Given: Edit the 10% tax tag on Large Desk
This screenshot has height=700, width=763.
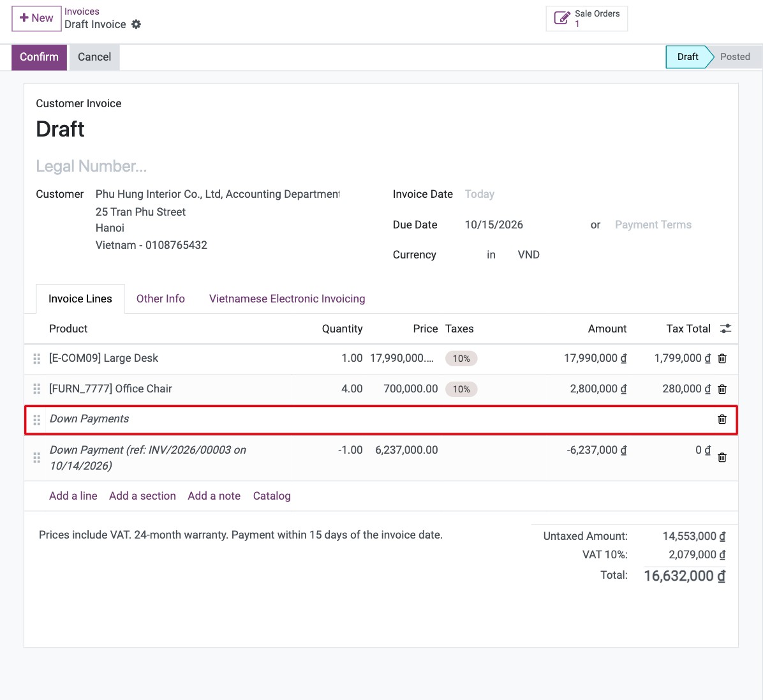Looking at the screenshot, I should pos(461,359).
